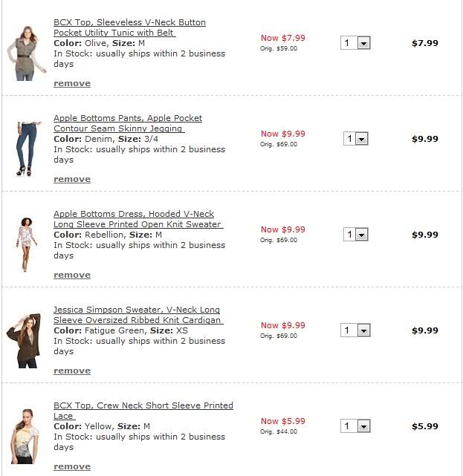Click the olive utility tunic thumbnail image
The width and height of the screenshot is (463, 476).
(x=28, y=53)
